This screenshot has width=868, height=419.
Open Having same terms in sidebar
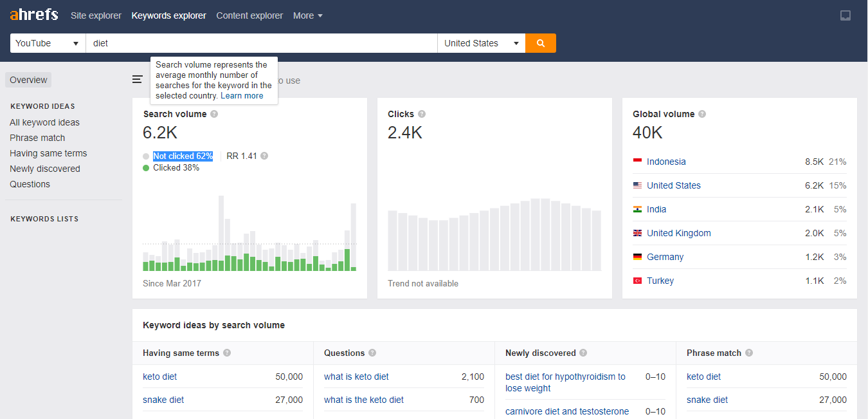(x=48, y=153)
